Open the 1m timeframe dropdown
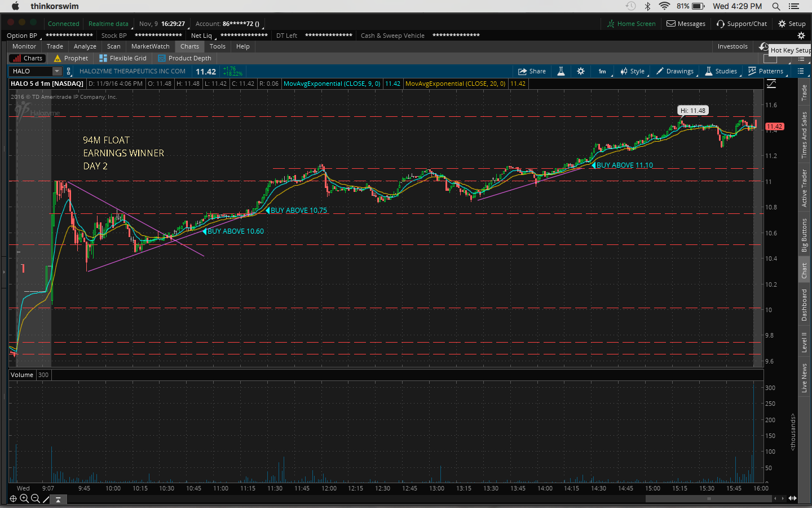The width and height of the screenshot is (812, 508). 602,71
